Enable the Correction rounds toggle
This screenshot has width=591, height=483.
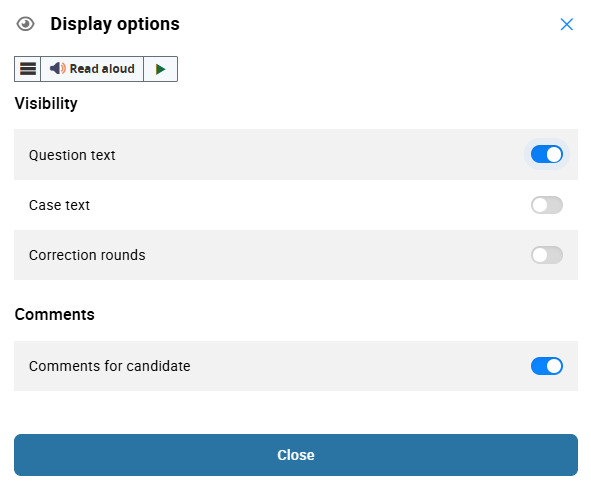click(x=547, y=255)
